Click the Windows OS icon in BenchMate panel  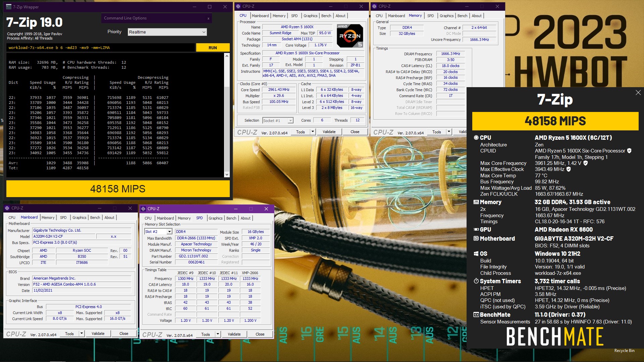pyautogui.click(x=476, y=254)
